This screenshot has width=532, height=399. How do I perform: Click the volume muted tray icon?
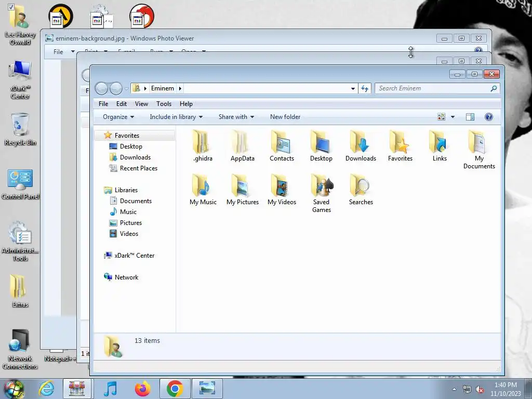point(480,389)
